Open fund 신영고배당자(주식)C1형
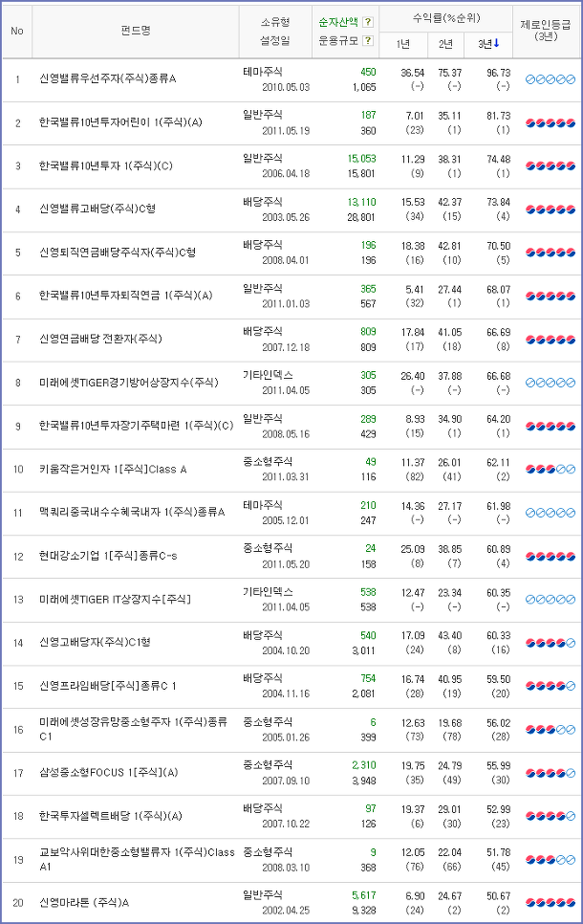The height and width of the screenshot is (924, 583). (95, 643)
